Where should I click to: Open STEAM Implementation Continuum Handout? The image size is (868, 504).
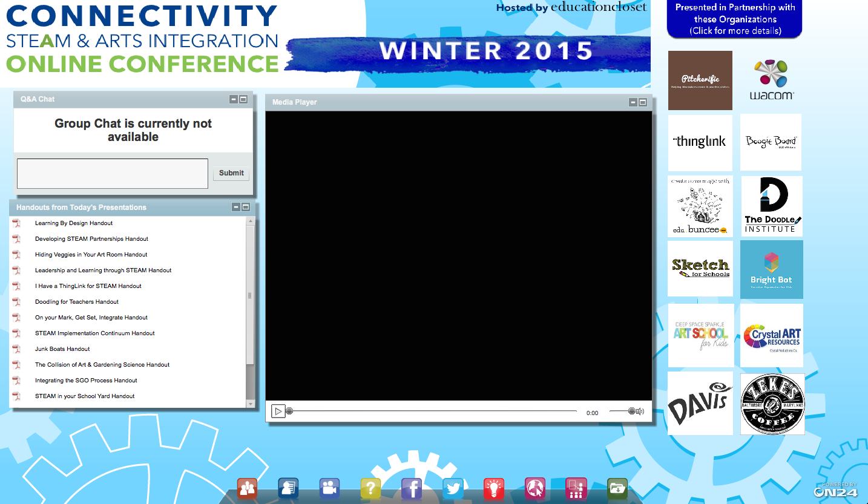click(x=95, y=333)
